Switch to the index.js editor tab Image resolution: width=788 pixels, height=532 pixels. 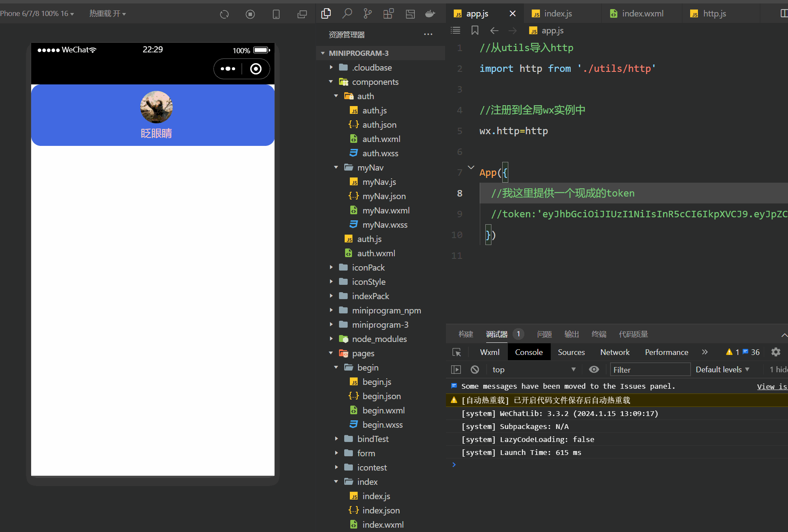pyautogui.click(x=558, y=14)
